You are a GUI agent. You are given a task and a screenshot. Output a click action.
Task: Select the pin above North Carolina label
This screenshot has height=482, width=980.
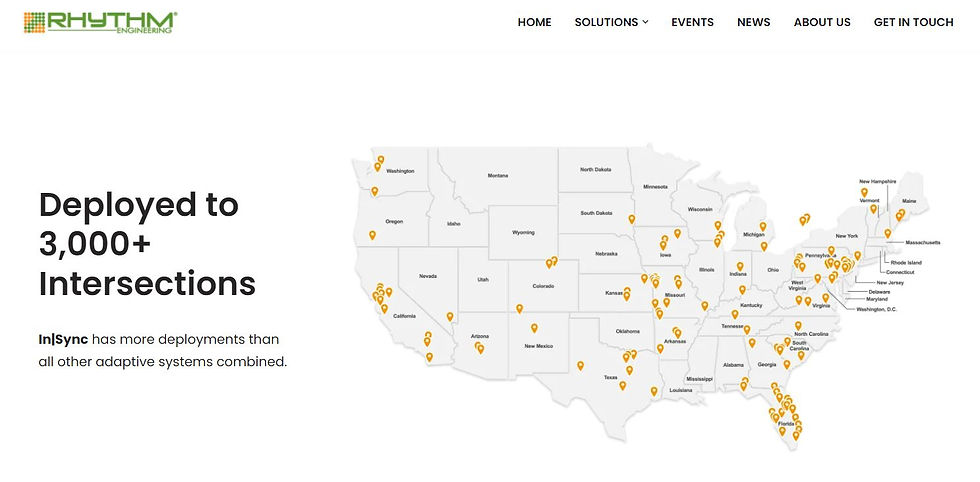[x=798, y=326]
